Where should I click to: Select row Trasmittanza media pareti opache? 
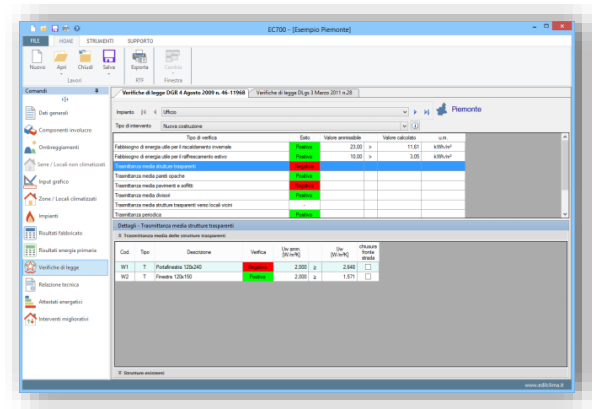[200, 175]
